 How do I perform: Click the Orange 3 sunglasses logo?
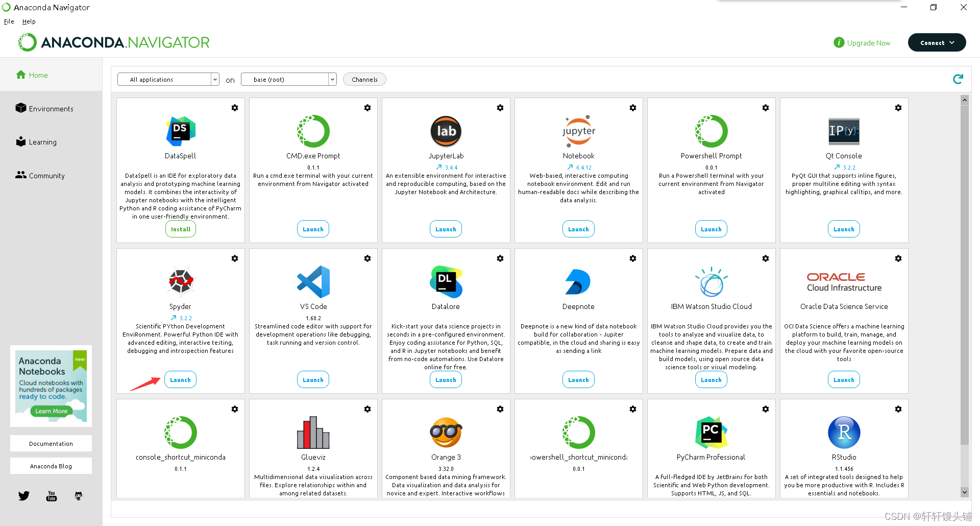[x=446, y=433]
